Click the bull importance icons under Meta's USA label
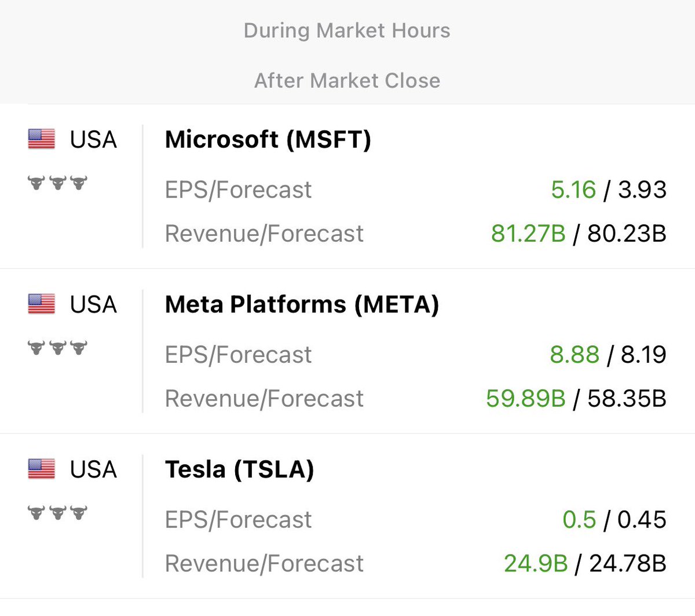695x616 pixels. tap(57, 348)
